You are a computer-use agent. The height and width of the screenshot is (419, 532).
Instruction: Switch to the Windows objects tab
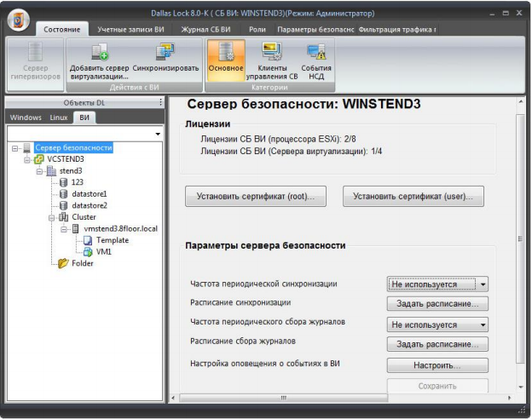[26, 118]
